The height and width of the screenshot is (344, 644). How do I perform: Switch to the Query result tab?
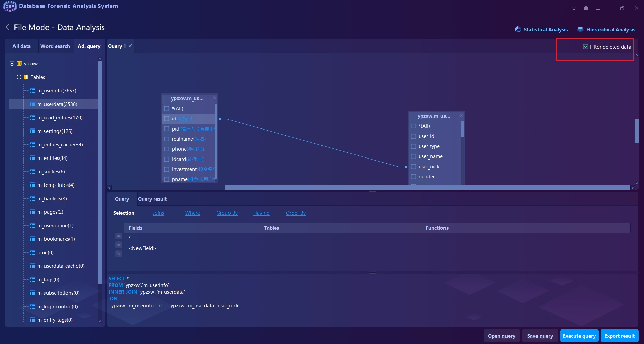(152, 199)
